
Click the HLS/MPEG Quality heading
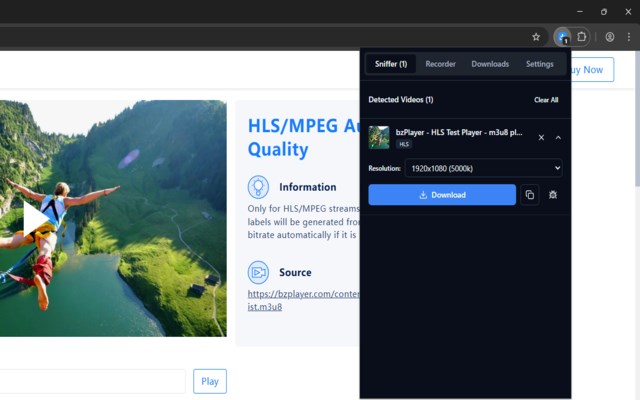tap(304, 138)
